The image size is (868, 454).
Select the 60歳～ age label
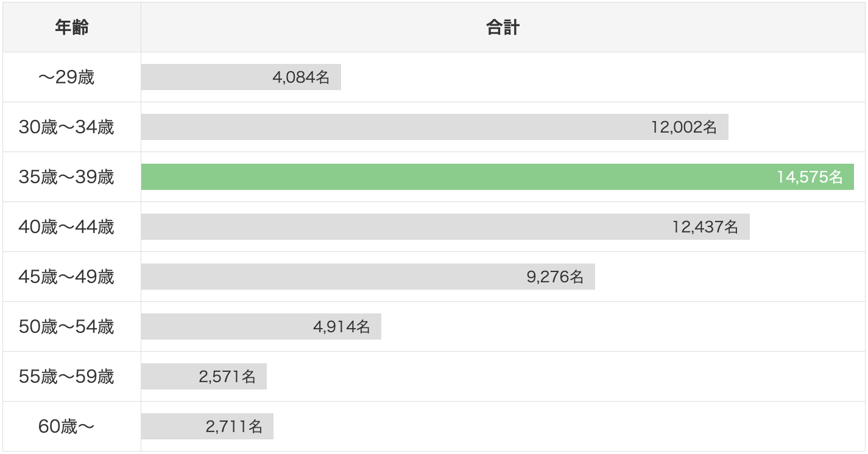pos(66,427)
